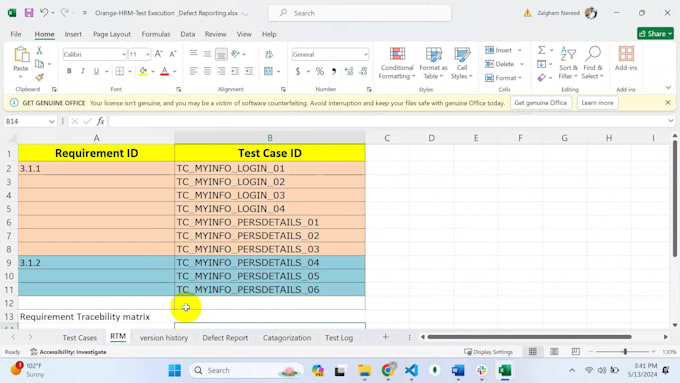This screenshot has height=383, width=680.
Task: Increase font size
Action: pos(159,54)
